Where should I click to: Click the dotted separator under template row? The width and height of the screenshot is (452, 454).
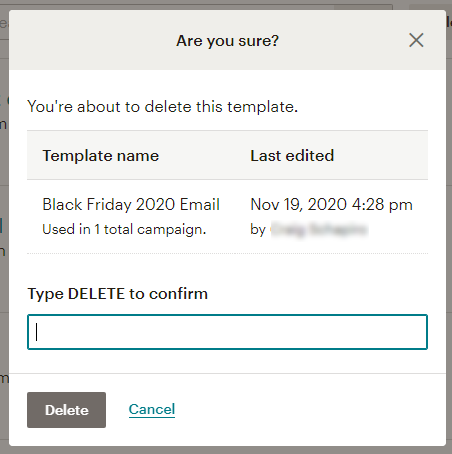(x=227, y=253)
